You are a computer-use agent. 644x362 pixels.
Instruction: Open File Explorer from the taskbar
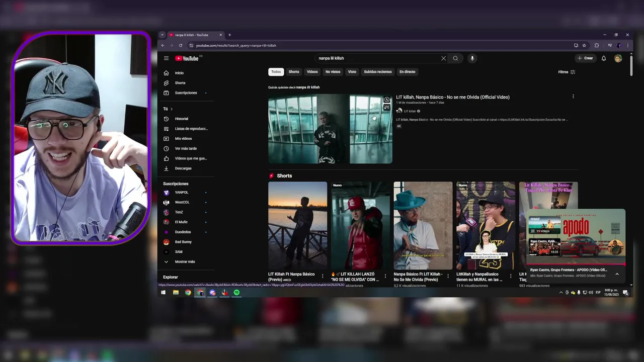176,293
